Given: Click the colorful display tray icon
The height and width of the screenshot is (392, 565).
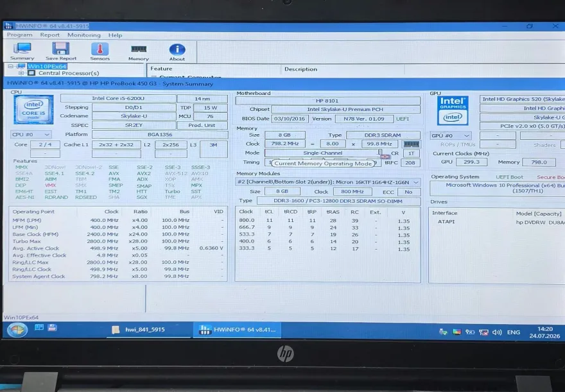Looking at the screenshot, I should coord(456,332).
